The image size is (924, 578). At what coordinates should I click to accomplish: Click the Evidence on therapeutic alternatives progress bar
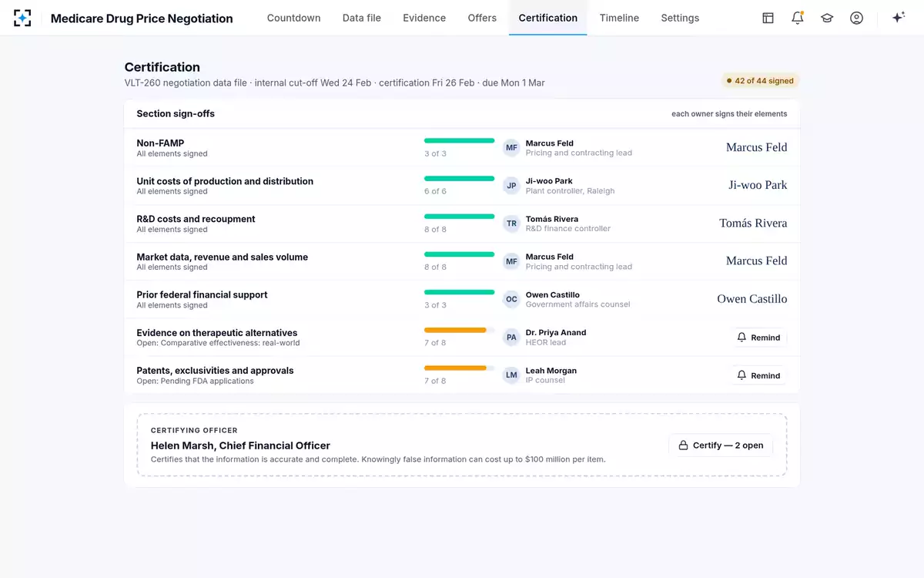[459, 330]
